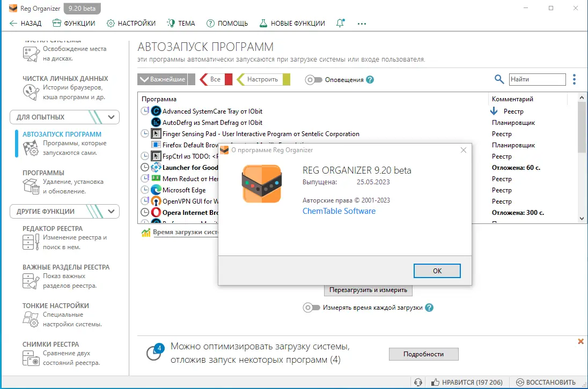The width and height of the screenshot is (588, 389).
Task: Select АВТОЗАПУСК ПРОГРАММ in sidebar
Action: [62, 134]
